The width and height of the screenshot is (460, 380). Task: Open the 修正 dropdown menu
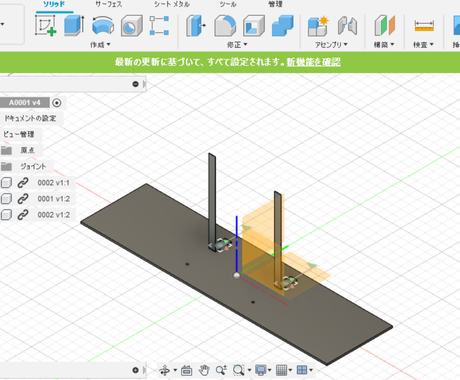(x=237, y=44)
